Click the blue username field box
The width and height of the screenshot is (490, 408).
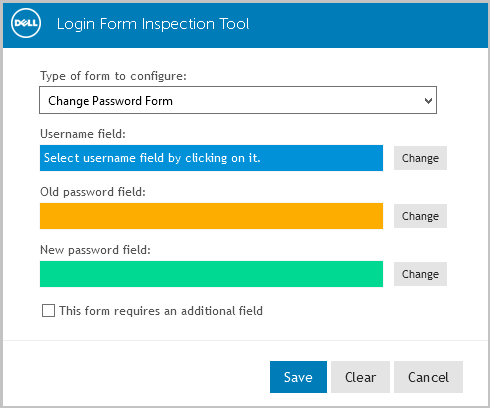coord(211,158)
